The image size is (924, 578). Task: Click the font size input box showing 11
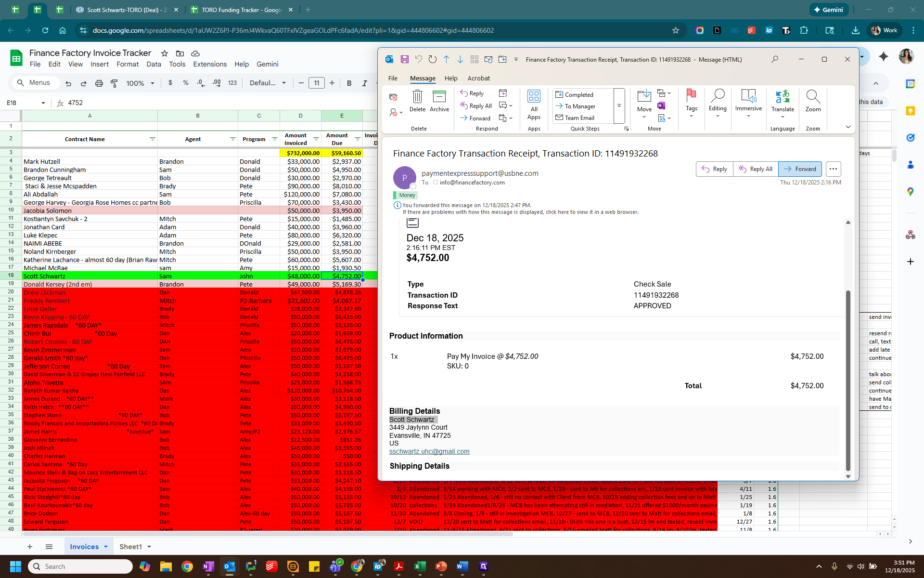click(317, 83)
